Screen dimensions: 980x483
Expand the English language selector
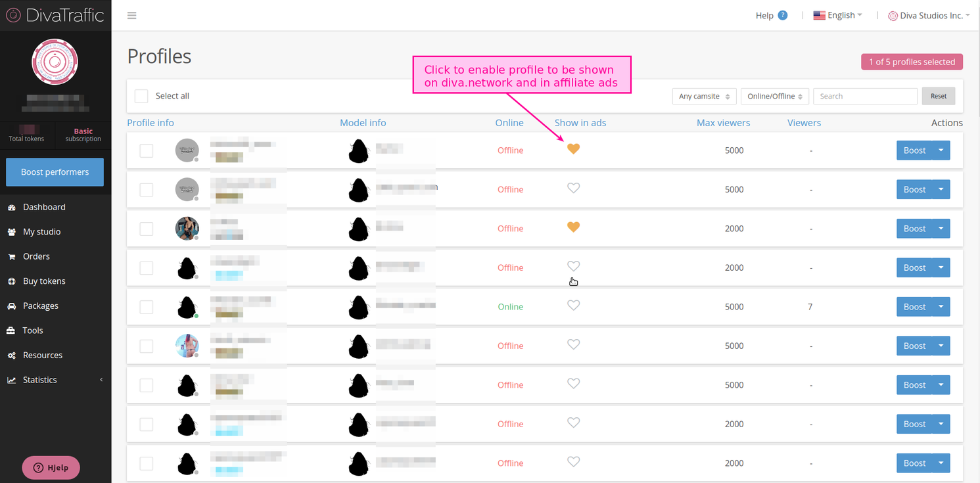point(837,16)
